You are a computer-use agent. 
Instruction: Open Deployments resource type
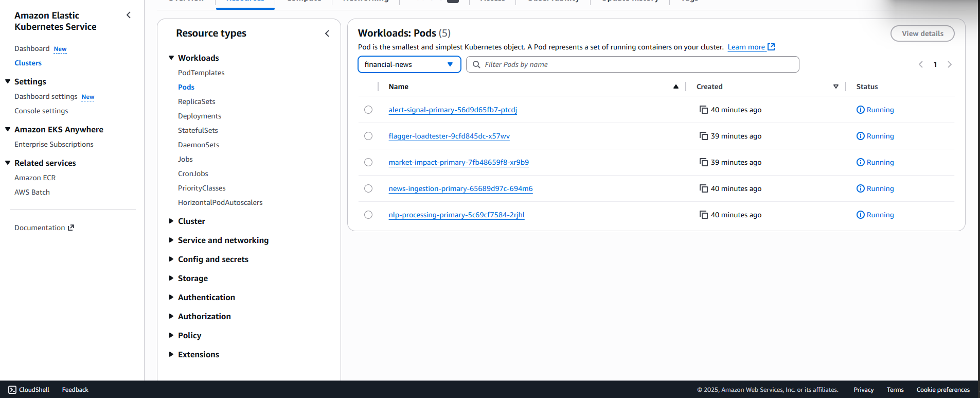[x=200, y=116]
